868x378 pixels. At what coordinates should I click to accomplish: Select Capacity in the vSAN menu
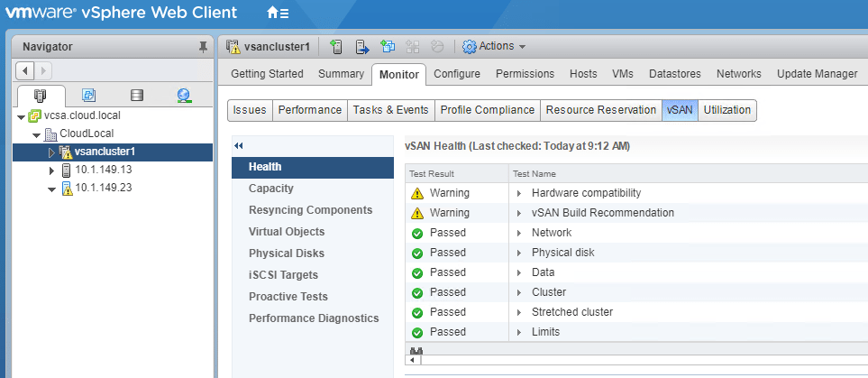tap(271, 189)
